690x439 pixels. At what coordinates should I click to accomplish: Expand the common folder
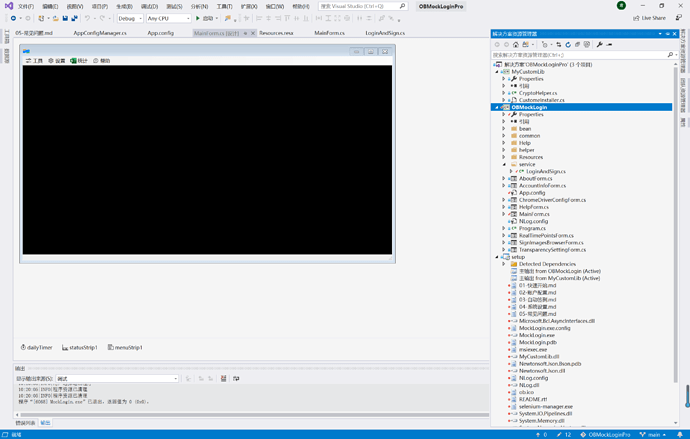click(504, 136)
